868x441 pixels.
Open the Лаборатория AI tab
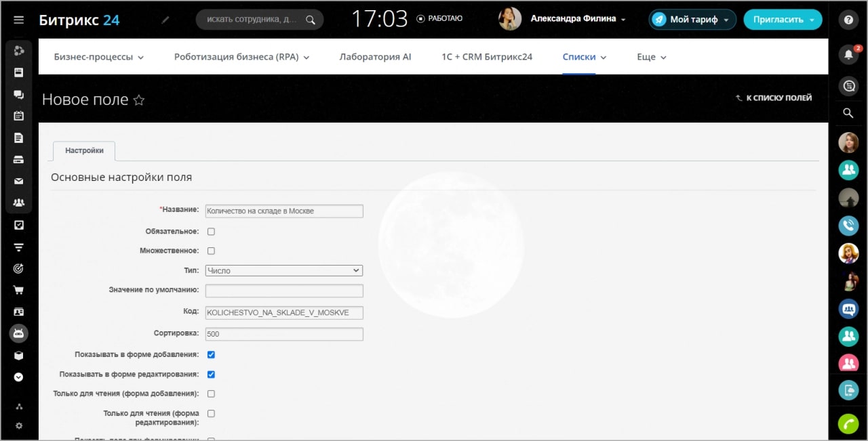pos(375,57)
